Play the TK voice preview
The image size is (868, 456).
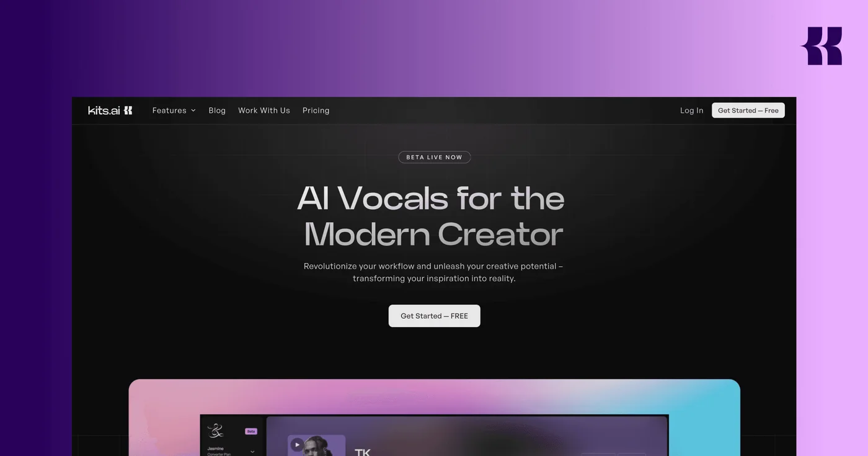pyautogui.click(x=297, y=444)
